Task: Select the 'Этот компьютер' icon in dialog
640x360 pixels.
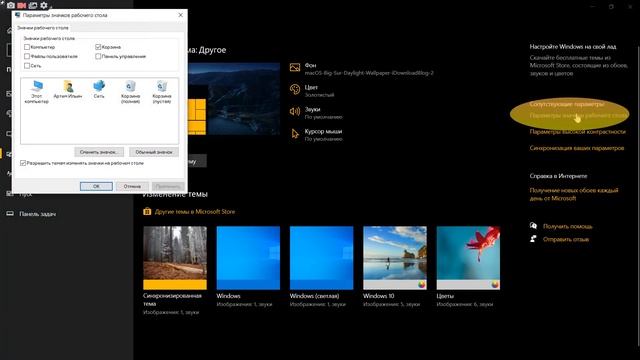Action: click(37, 92)
